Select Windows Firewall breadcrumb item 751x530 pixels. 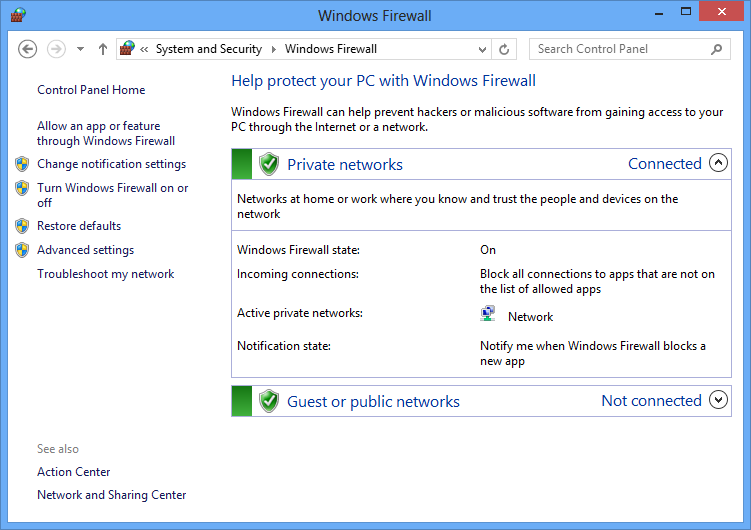[330, 49]
